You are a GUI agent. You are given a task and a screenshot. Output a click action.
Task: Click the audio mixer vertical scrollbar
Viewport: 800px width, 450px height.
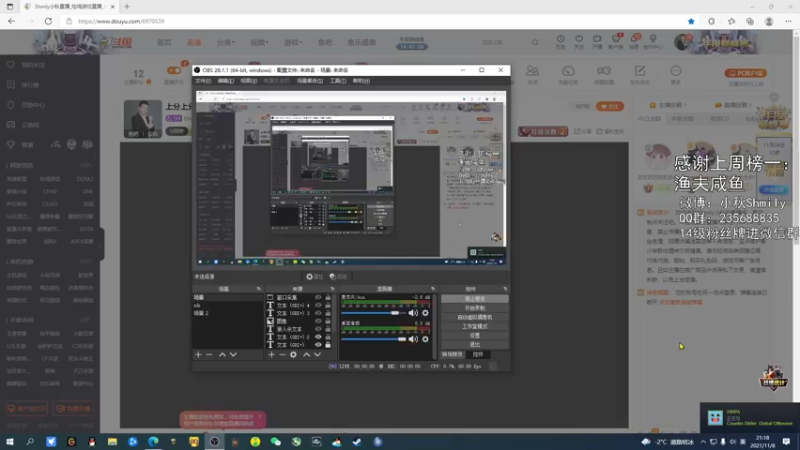[x=435, y=327]
